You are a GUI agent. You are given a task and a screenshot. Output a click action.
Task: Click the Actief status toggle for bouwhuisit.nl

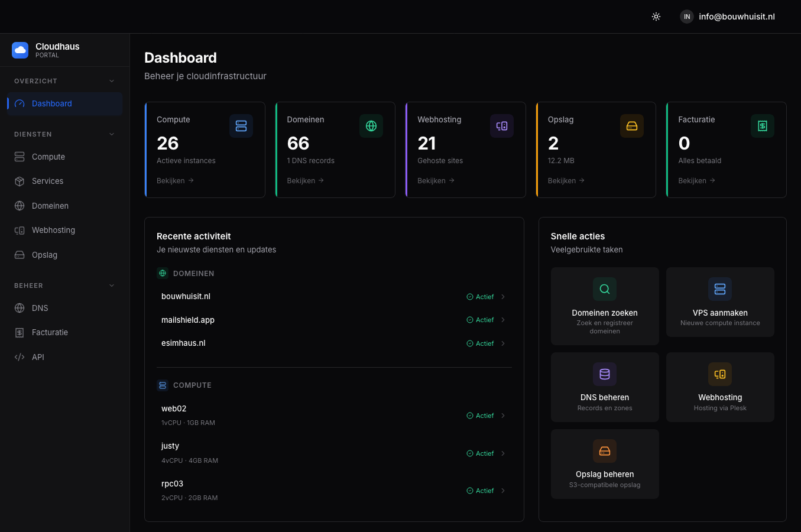(480, 297)
